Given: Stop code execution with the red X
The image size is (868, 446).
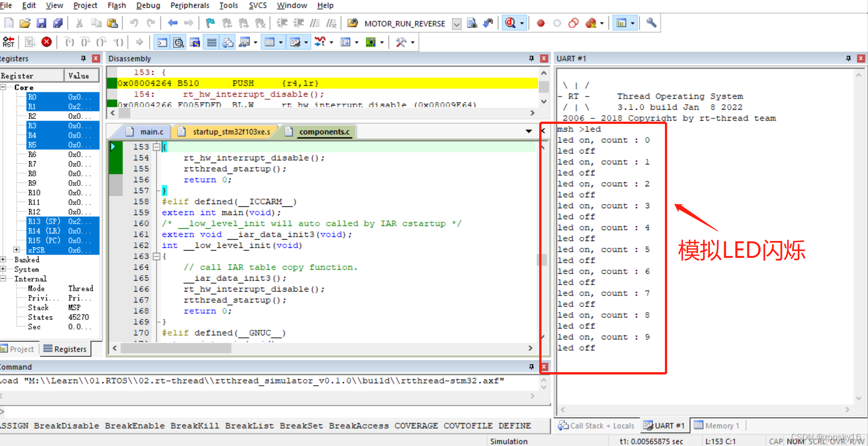Looking at the screenshot, I should coord(46,42).
